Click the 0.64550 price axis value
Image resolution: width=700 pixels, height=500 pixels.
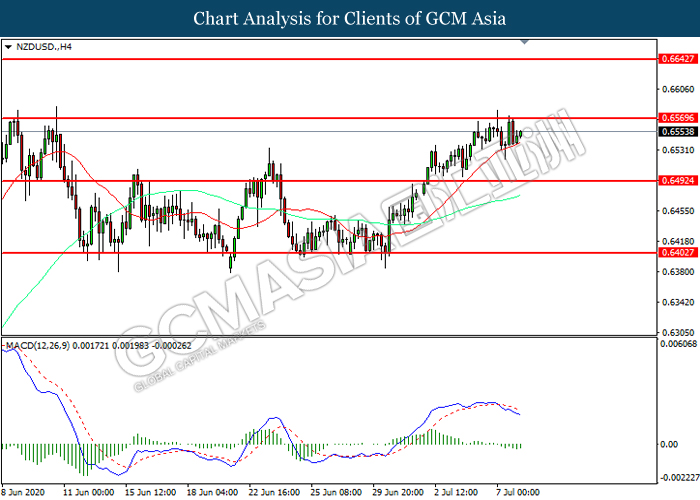pos(678,211)
